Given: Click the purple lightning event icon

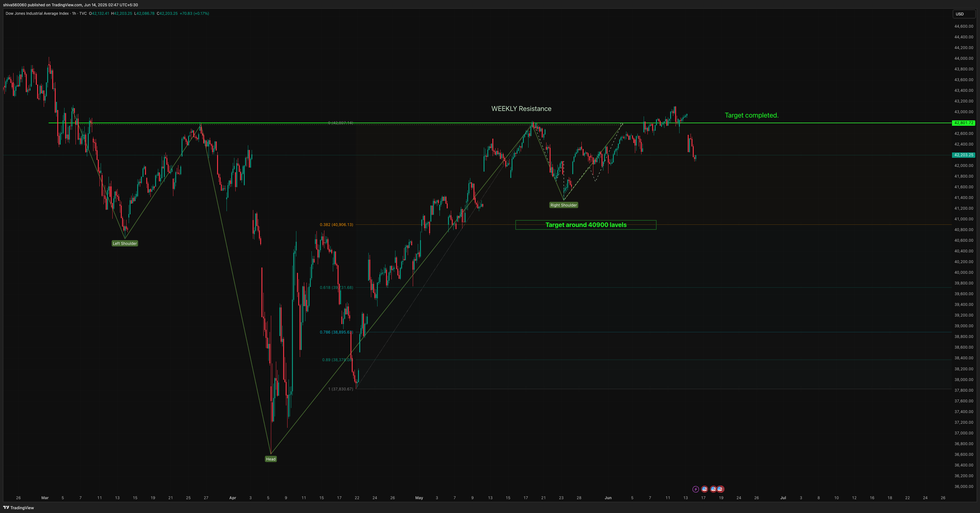Looking at the screenshot, I should coord(695,489).
